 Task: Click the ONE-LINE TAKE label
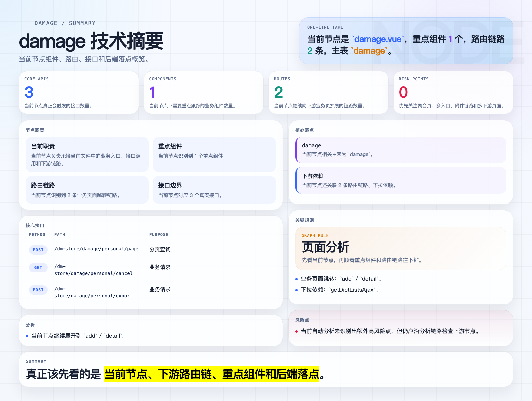(x=325, y=27)
